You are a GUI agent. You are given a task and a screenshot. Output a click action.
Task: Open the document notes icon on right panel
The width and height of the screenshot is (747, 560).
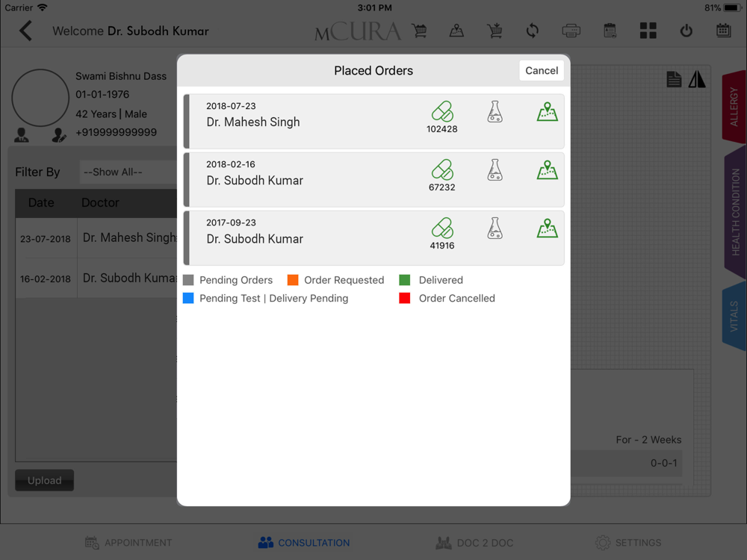click(674, 79)
